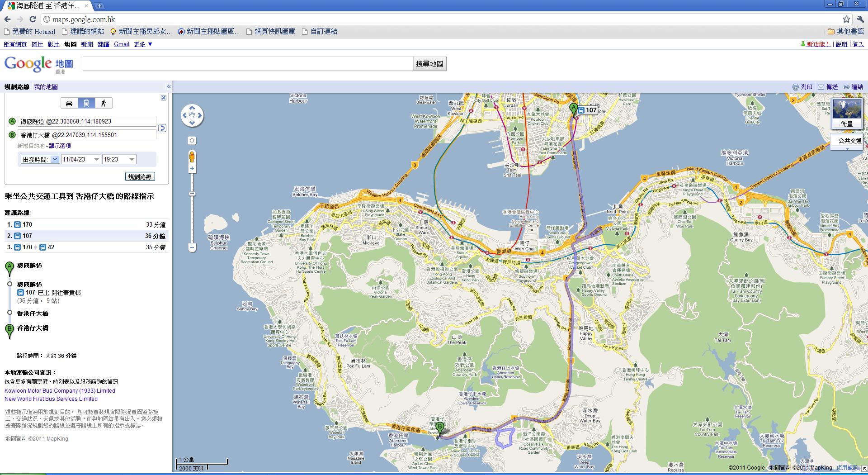Click the 登入 sign in link

click(x=858, y=44)
